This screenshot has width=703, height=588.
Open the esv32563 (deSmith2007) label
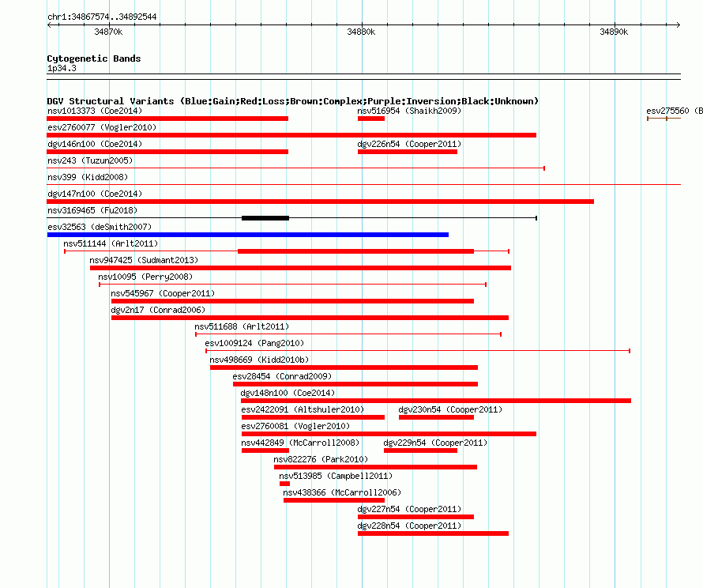[x=100, y=227]
